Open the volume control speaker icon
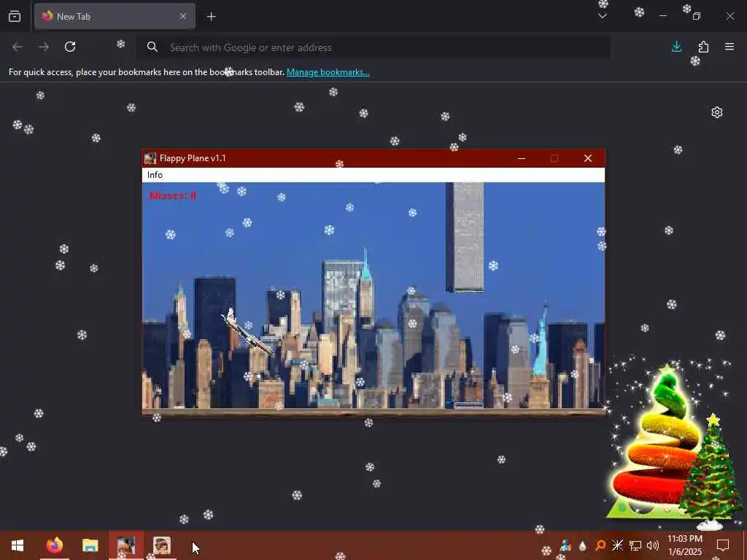This screenshot has width=747, height=560. click(x=653, y=545)
